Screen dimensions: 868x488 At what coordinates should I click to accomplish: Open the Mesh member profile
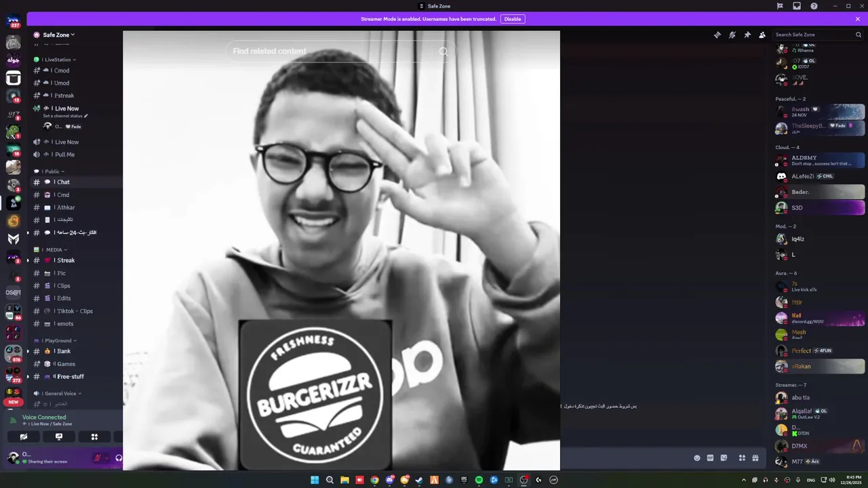coord(820,334)
